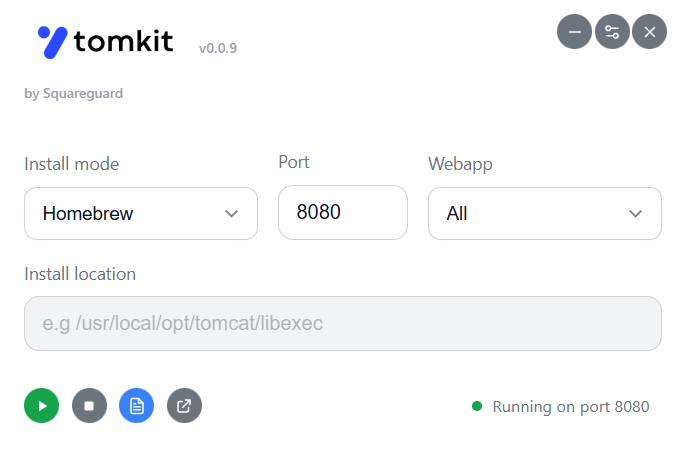Viewport: 682px width, 453px height.
Task: Click the tomkit logo mark
Action: tap(52, 41)
